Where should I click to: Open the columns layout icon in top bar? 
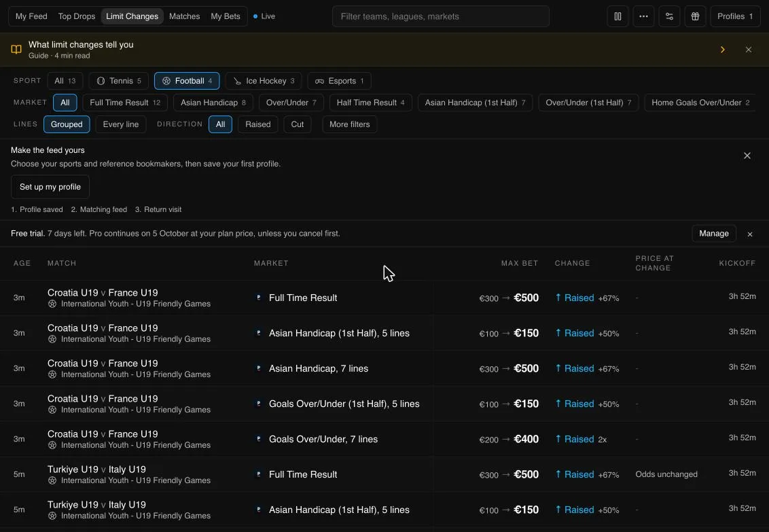click(x=618, y=16)
